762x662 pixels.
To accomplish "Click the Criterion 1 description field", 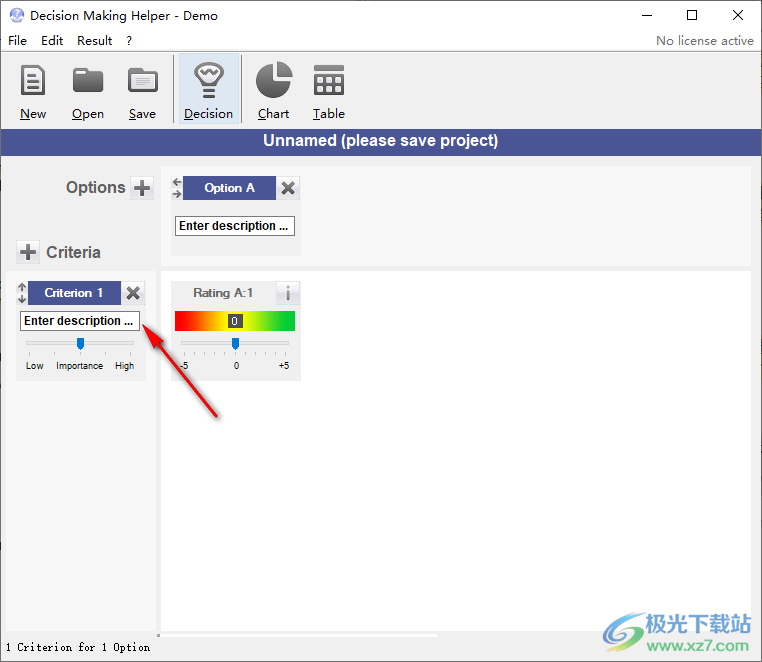I will point(79,321).
